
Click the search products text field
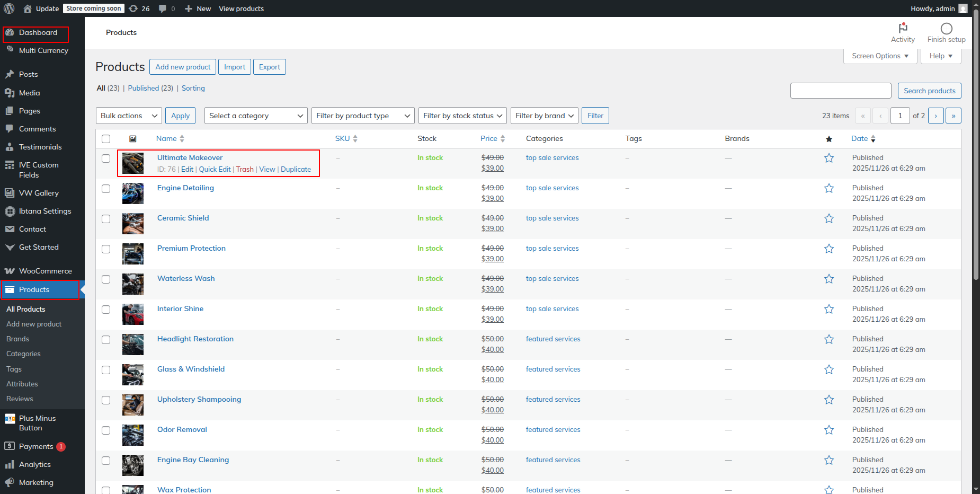click(x=840, y=91)
